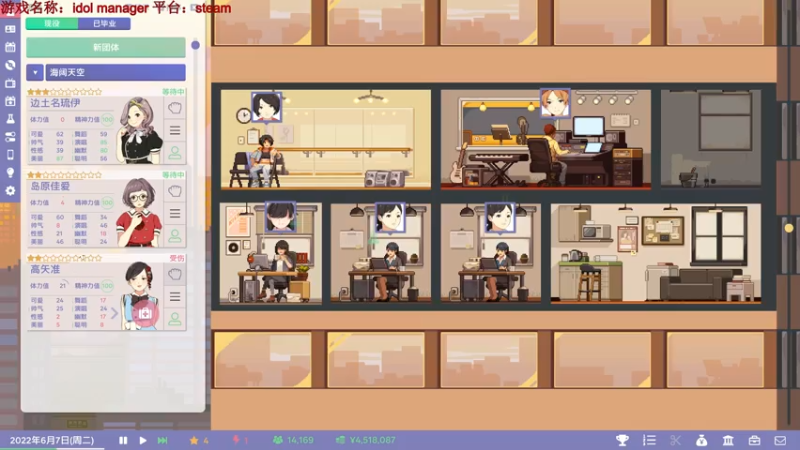The width and height of the screenshot is (800, 450).
Task: Expand the chevron arrow on 高矢准 card
Action: coord(114,313)
